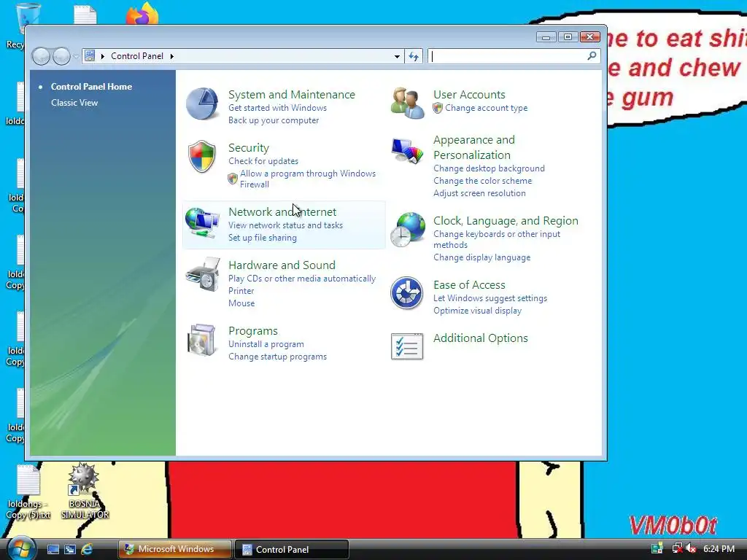The height and width of the screenshot is (560, 747).
Task: Open the Security heading link
Action: (x=249, y=147)
